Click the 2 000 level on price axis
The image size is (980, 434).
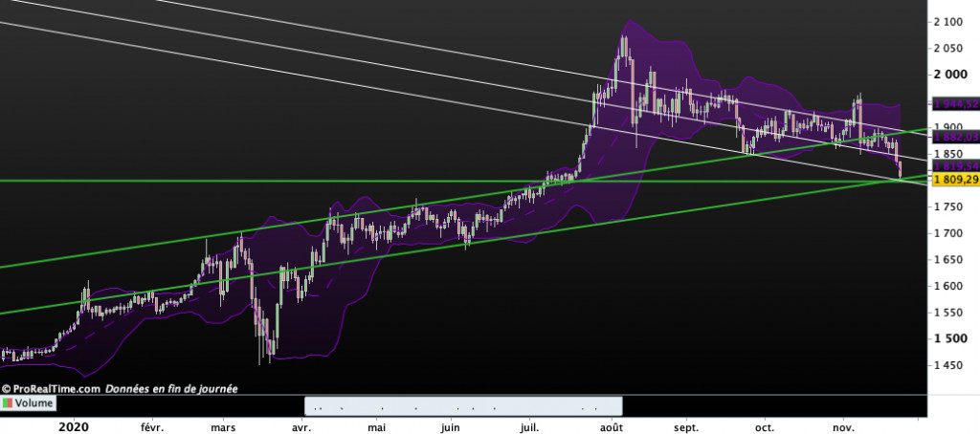point(950,75)
